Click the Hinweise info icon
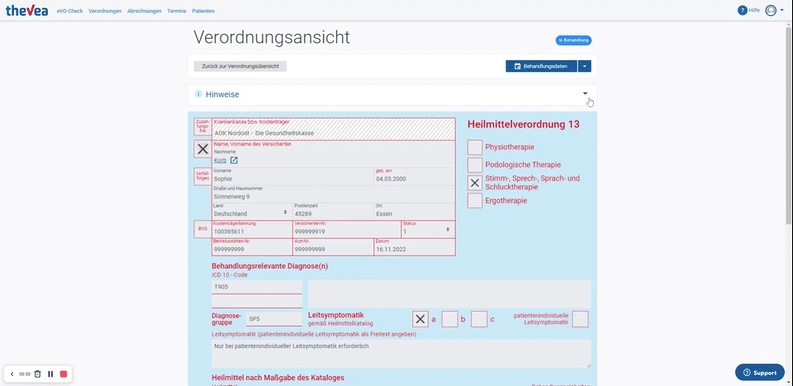The width and height of the screenshot is (793, 386). click(198, 94)
